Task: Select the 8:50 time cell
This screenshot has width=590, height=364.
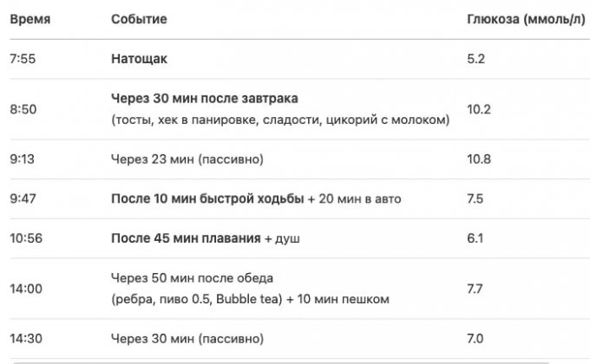Action: (x=23, y=109)
